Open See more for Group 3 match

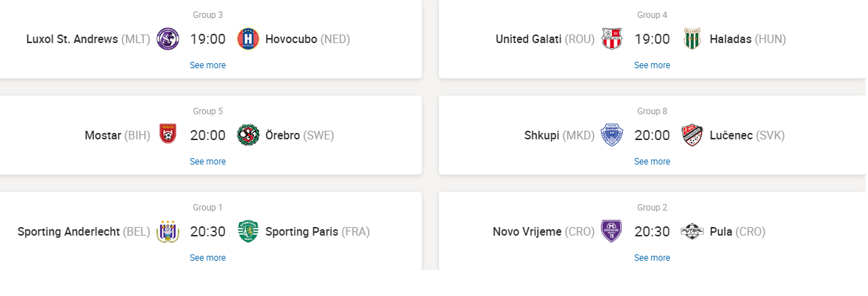coord(207,65)
